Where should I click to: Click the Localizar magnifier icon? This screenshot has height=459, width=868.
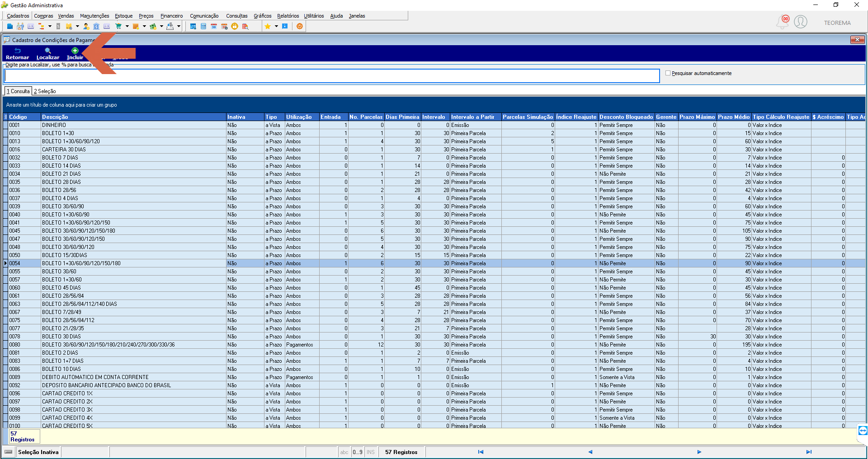pos(48,51)
